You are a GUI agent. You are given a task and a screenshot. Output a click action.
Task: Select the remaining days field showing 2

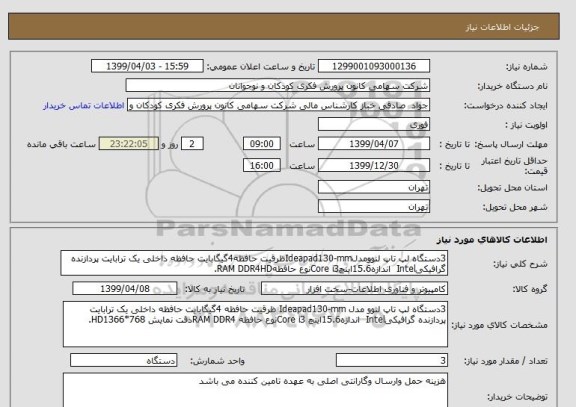(192, 144)
